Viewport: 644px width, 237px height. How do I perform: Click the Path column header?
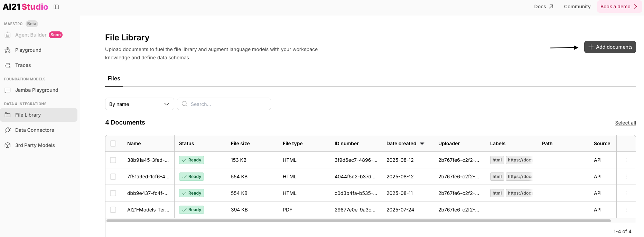547,144
